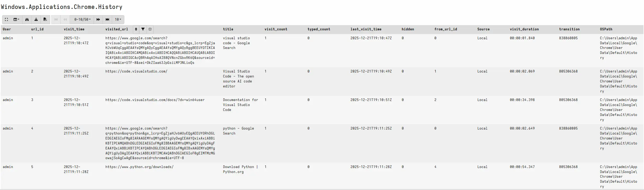Open the 0-10/50 page range dropdown
This screenshot has width=644, height=190.
(x=82, y=19)
